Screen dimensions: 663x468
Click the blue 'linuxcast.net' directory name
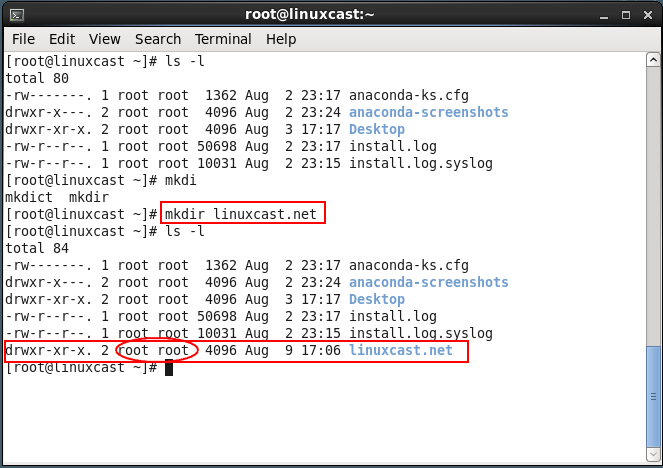(x=401, y=350)
